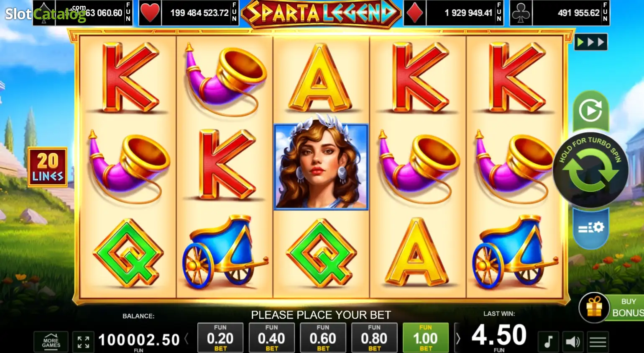The image size is (644, 353).
Task: Open Buy Bonus gift box icon
Action: 594,308
